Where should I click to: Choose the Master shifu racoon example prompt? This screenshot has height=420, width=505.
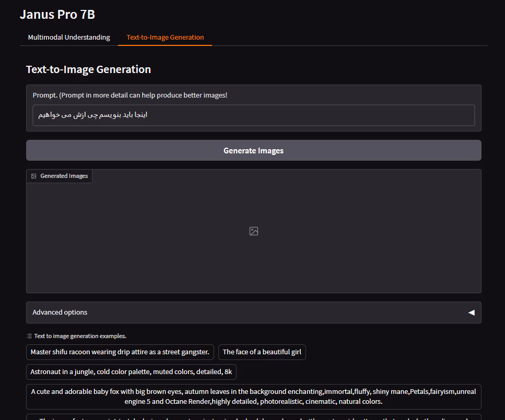tap(120, 352)
